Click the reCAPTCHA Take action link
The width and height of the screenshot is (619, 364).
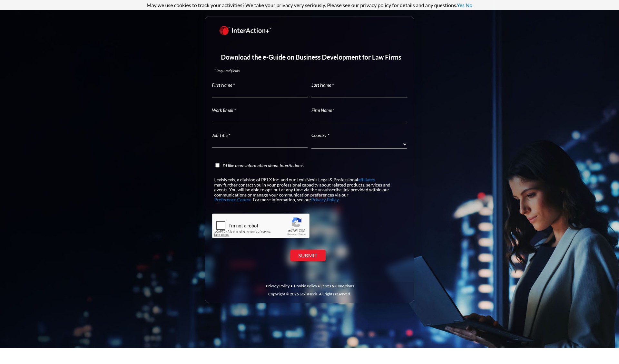click(221, 235)
